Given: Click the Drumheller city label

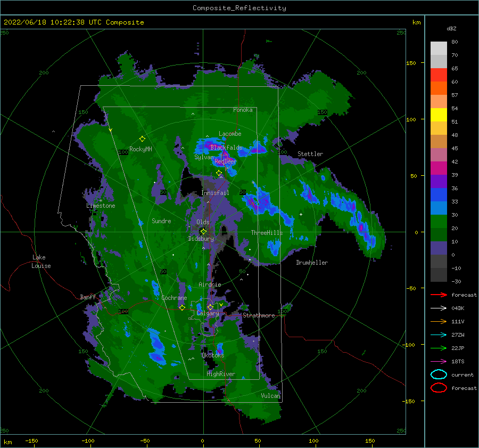Looking at the screenshot, I should pos(312,263).
